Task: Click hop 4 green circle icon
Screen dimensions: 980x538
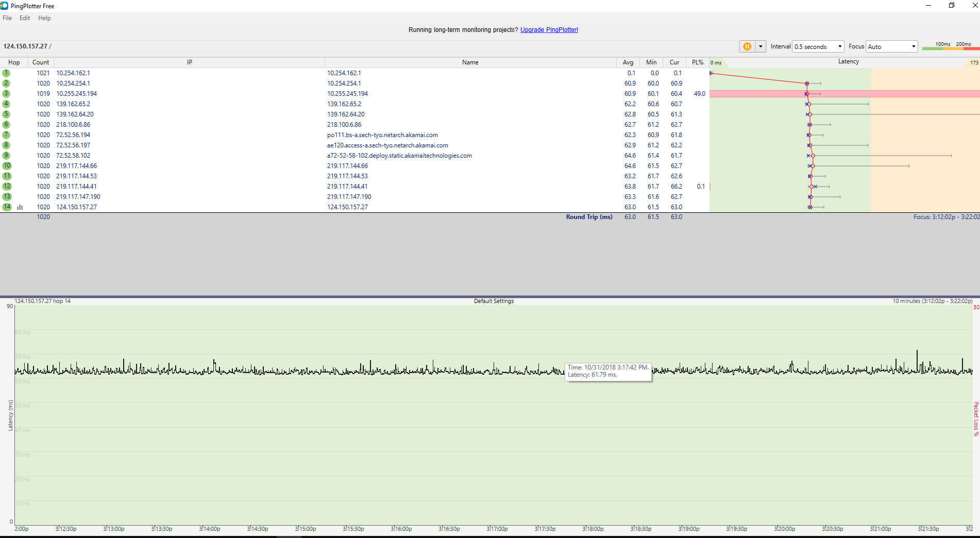Action: tap(6, 104)
